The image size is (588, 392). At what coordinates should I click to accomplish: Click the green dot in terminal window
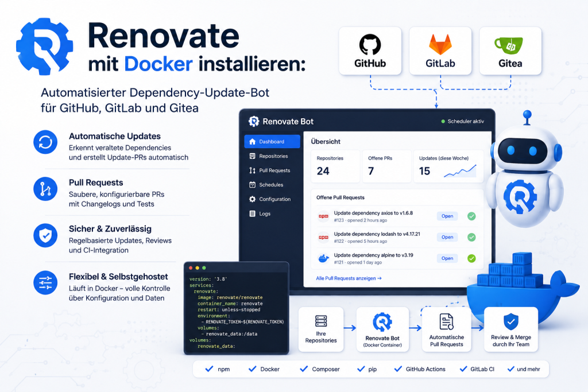click(204, 268)
